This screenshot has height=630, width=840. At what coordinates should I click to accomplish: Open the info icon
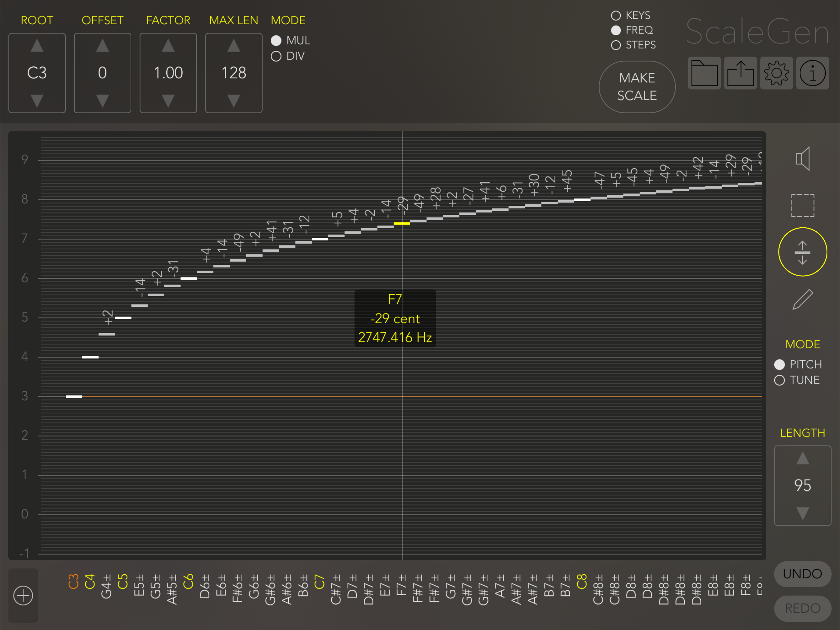[x=812, y=73]
